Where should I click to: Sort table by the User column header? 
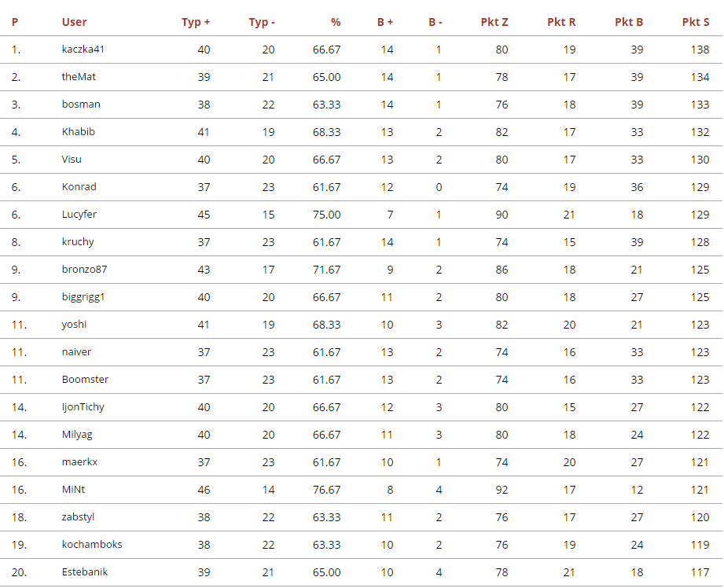[x=75, y=22]
